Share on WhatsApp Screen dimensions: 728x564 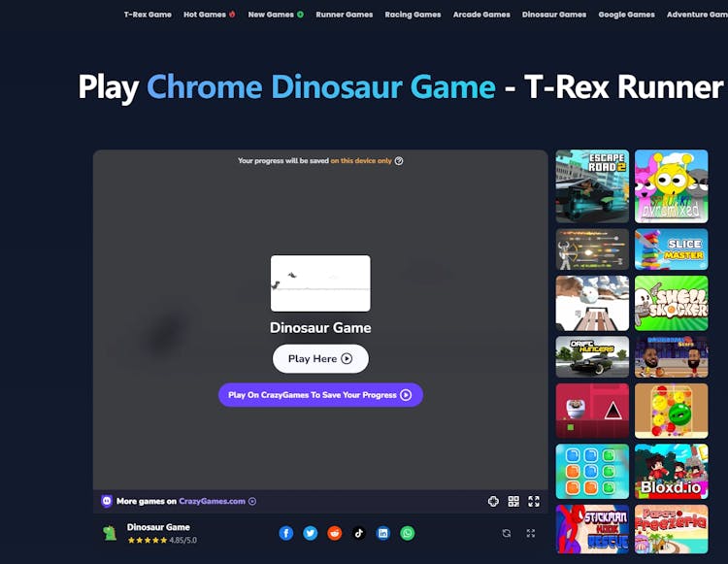click(407, 533)
